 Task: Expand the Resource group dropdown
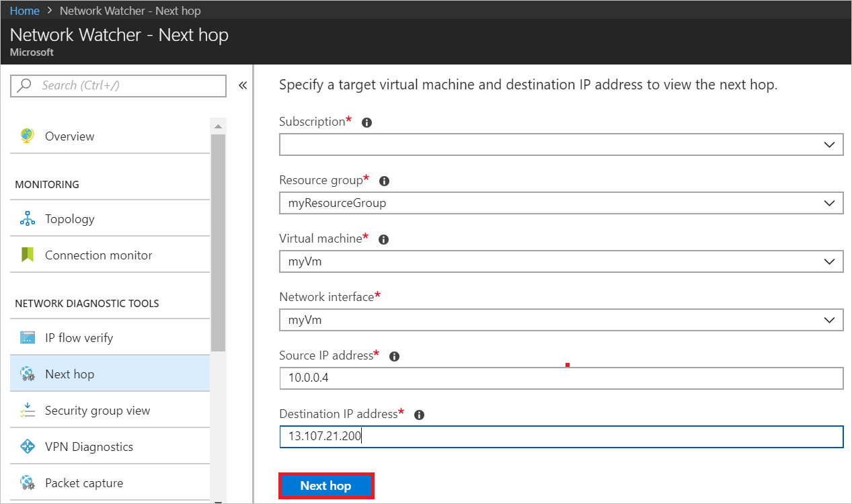tap(560, 203)
